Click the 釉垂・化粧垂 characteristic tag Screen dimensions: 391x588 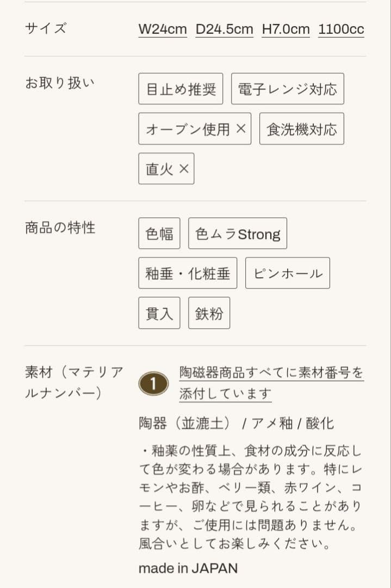(x=189, y=273)
